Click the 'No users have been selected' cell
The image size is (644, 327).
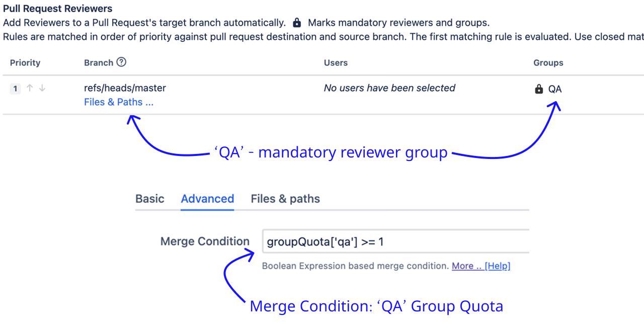click(389, 88)
